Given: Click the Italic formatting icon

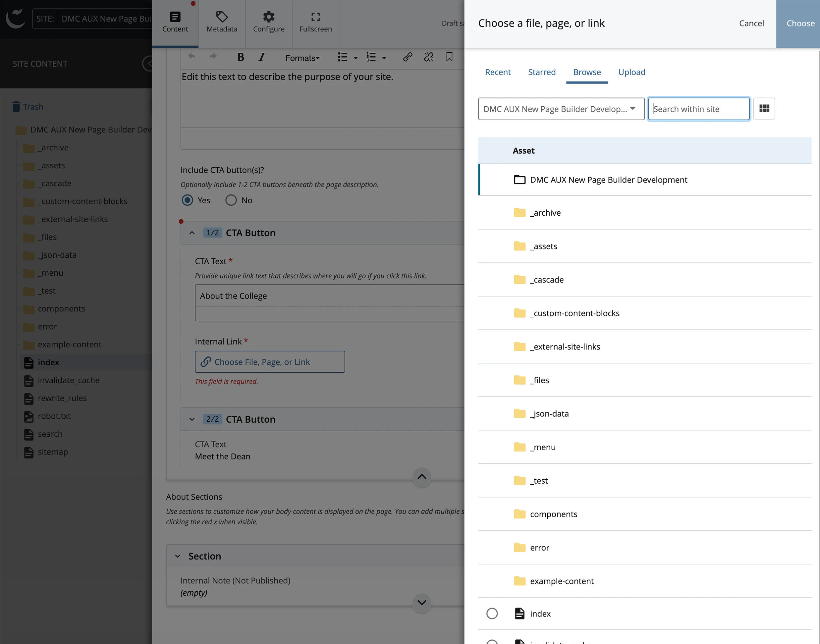Looking at the screenshot, I should point(262,57).
